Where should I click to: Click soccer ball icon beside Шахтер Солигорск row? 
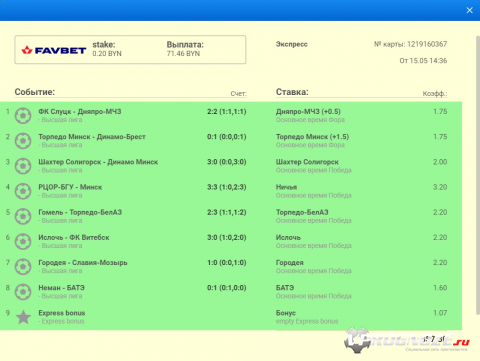tap(23, 166)
